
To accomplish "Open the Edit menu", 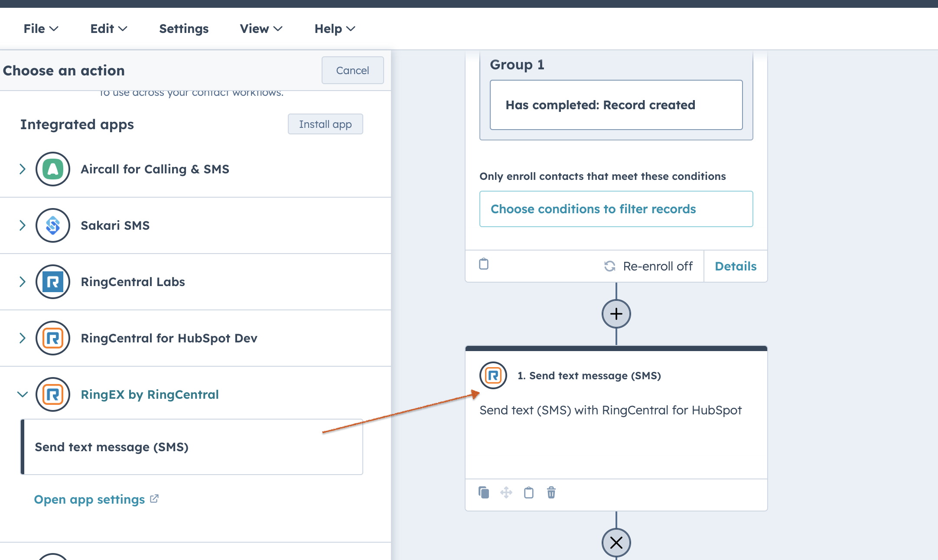I will click(x=109, y=29).
